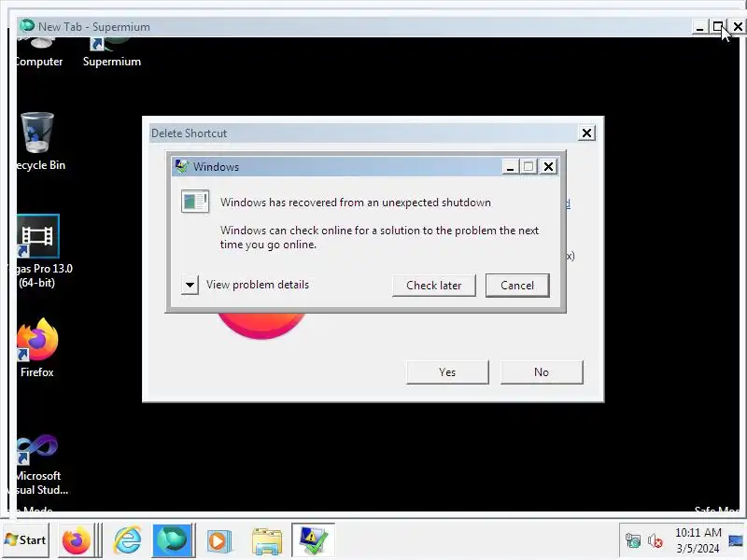
Task: Click the network tray icon
Action: [x=633, y=541]
